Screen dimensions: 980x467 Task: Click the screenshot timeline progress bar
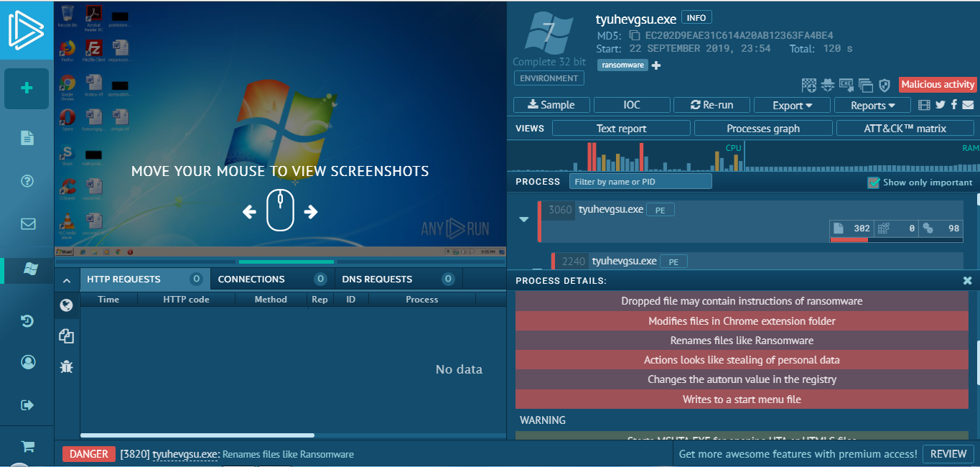coord(281,262)
